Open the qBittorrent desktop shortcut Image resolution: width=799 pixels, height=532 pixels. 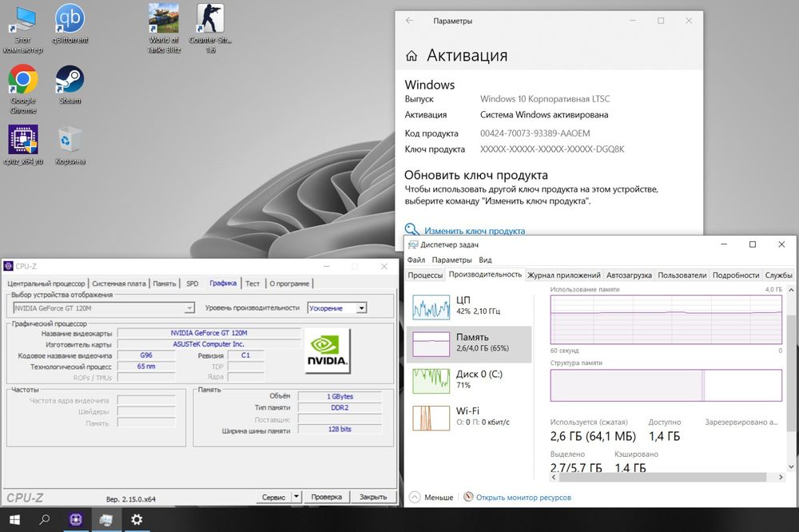70,24
